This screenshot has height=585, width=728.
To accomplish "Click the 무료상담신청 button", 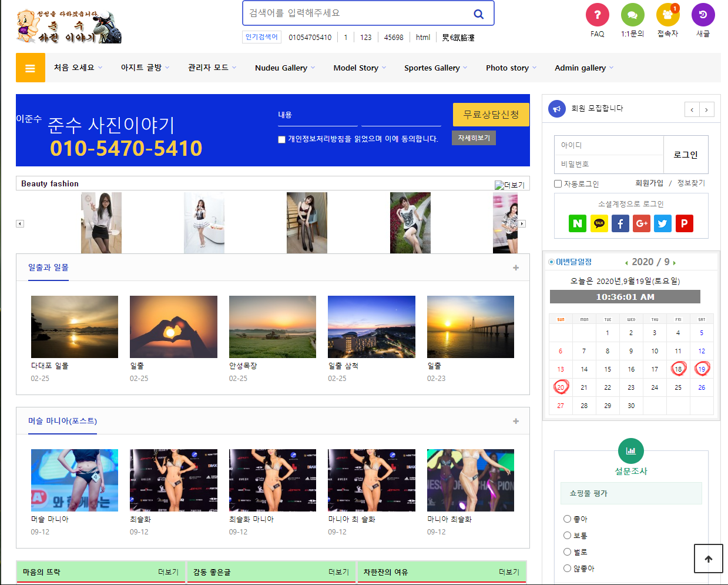I will point(491,115).
